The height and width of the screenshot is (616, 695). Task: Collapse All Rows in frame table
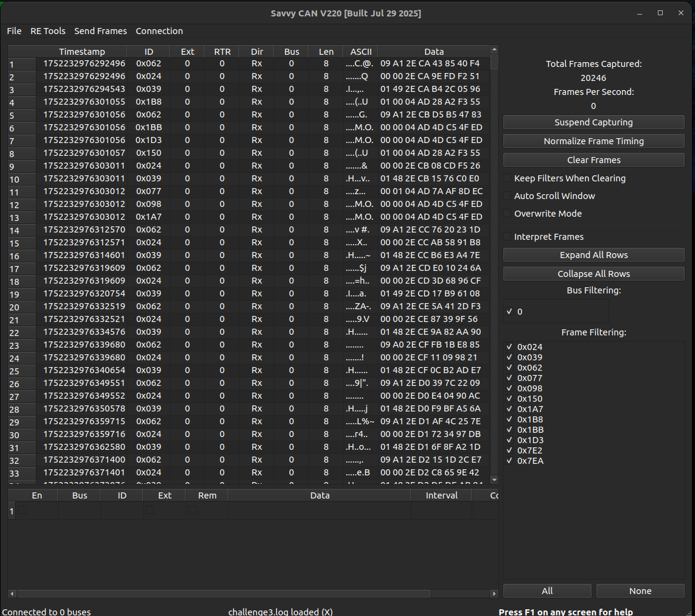tap(593, 274)
